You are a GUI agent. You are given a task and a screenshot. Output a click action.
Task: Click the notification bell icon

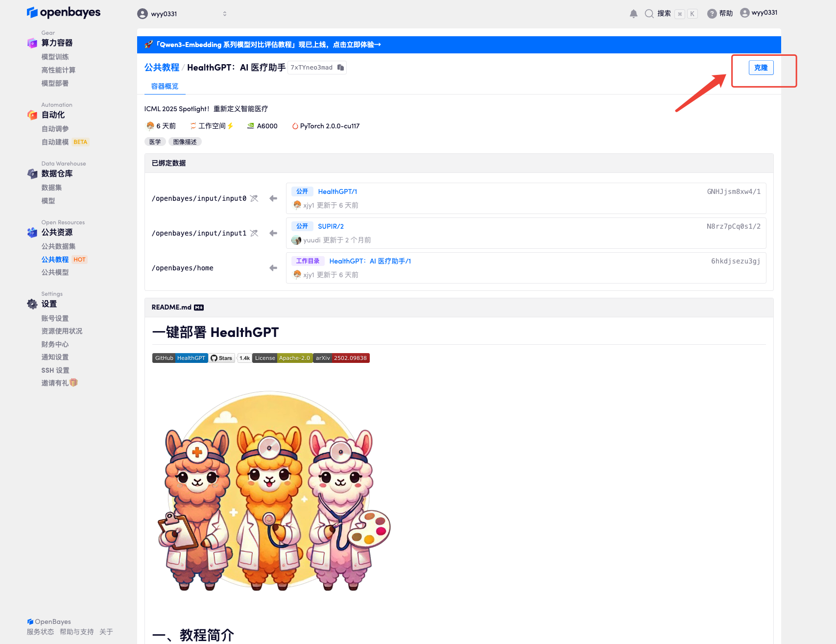tap(633, 14)
